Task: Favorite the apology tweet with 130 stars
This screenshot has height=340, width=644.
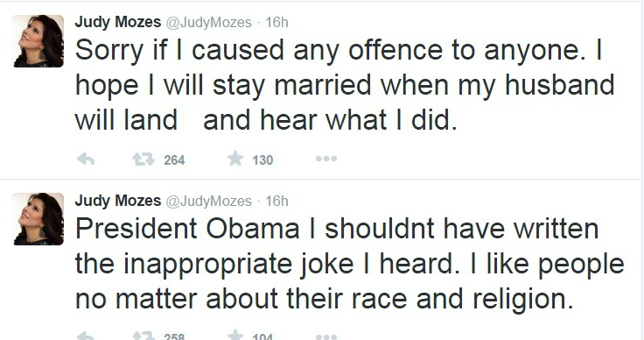Action: (x=235, y=159)
